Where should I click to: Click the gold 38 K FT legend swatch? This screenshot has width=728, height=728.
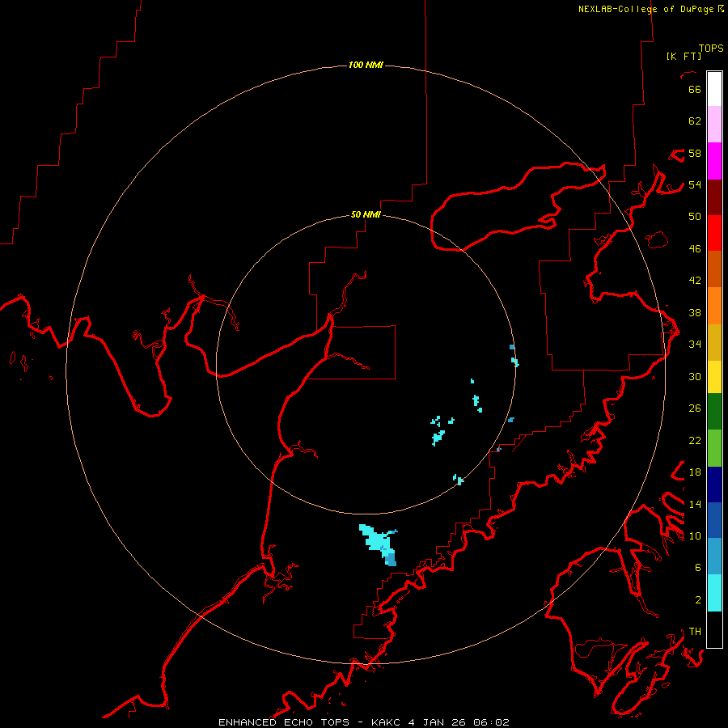[714, 342]
